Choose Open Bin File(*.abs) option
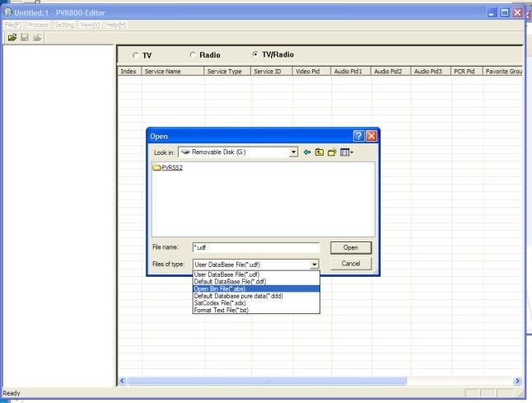Image resolution: width=532 pixels, height=403 pixels. click(256, 288)
